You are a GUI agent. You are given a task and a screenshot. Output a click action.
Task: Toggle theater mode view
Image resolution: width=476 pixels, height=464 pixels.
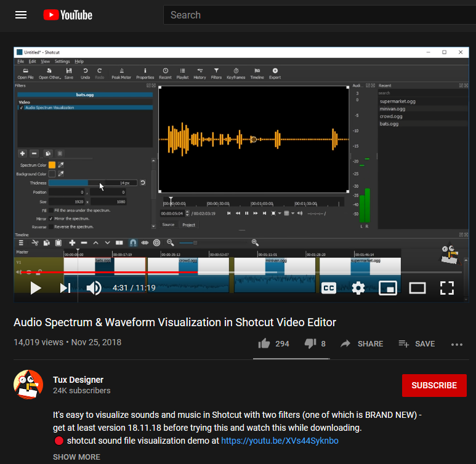pos(418,287)
